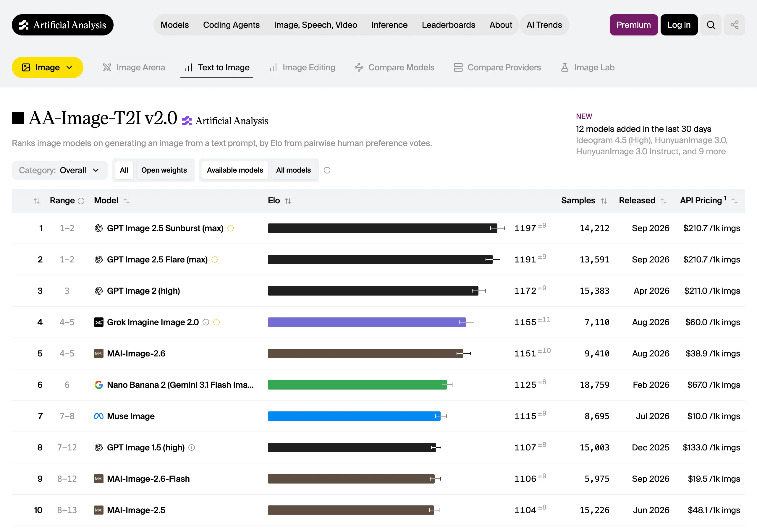Open the Leaderboards menu
The image size is (757, 532).
[448, 25]
